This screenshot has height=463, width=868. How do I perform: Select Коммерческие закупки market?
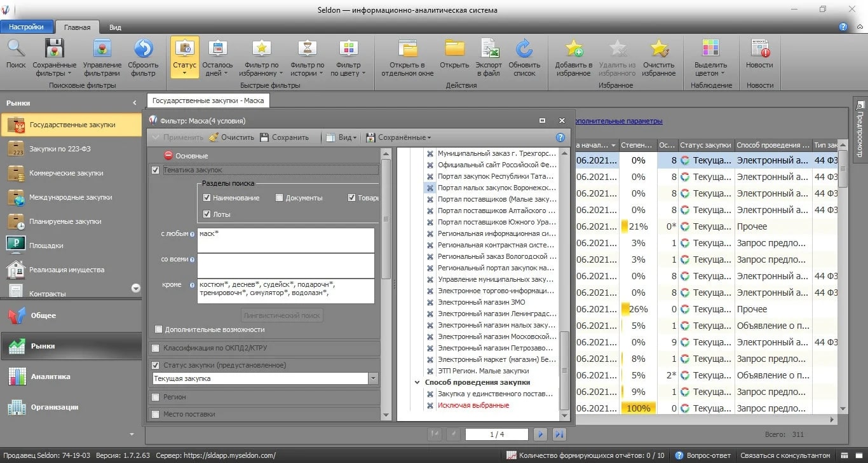point(71,173)
